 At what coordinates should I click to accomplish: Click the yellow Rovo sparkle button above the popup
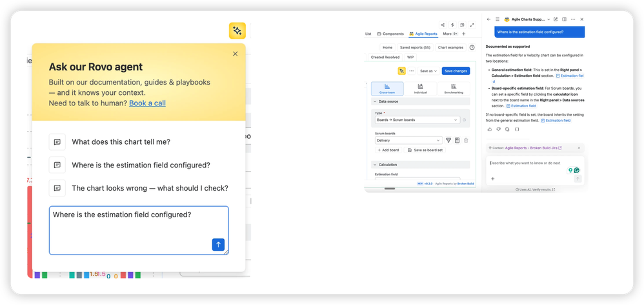[237, 30]
